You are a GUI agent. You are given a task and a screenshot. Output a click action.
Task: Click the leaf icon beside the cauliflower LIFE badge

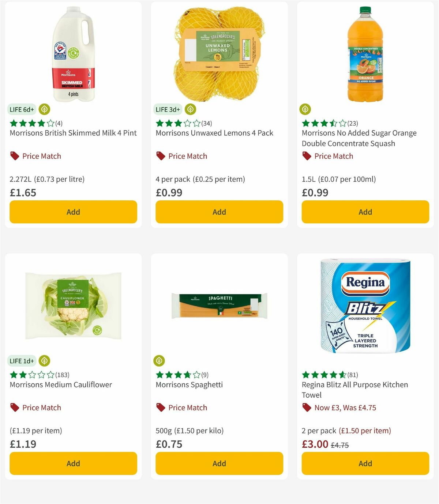click(x=44, y=361)
